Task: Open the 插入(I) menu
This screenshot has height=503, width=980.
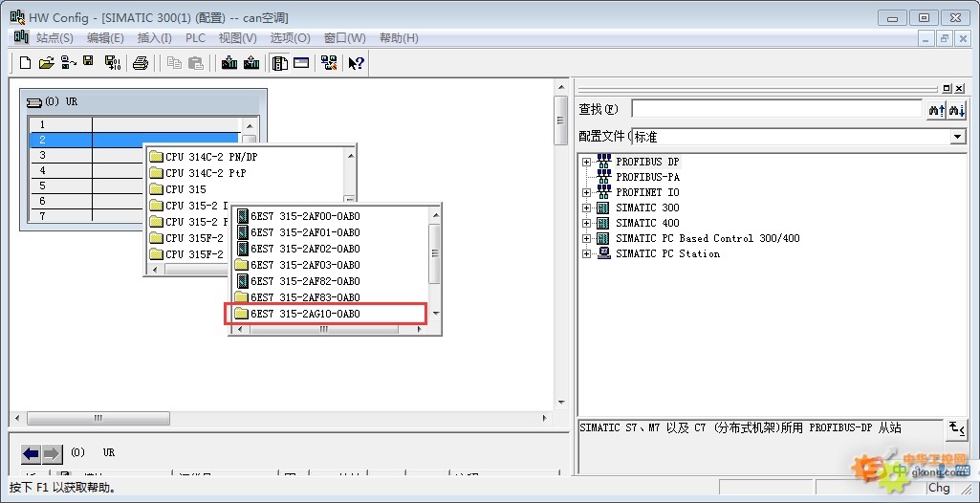Action: point(154,38)
